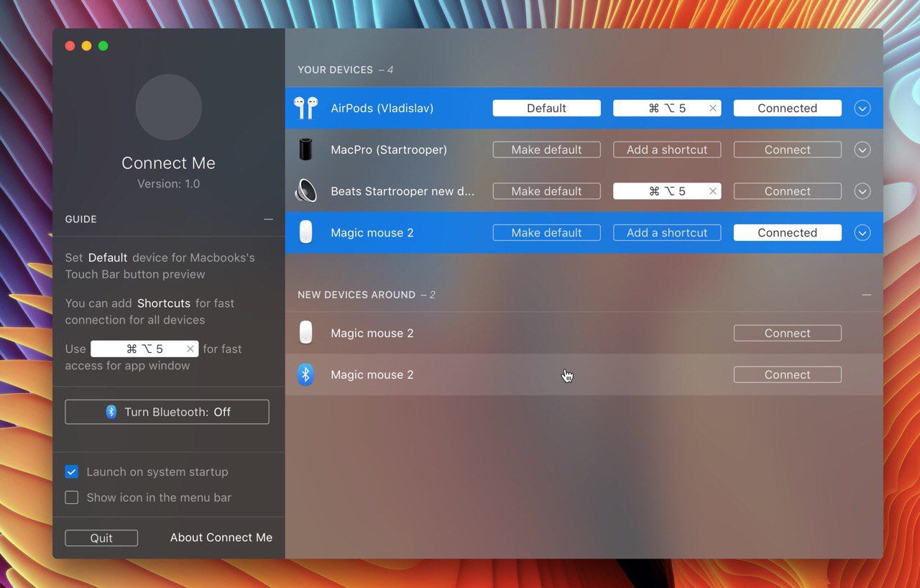Edit the AirPods shortcut field

tap(667, 108)
